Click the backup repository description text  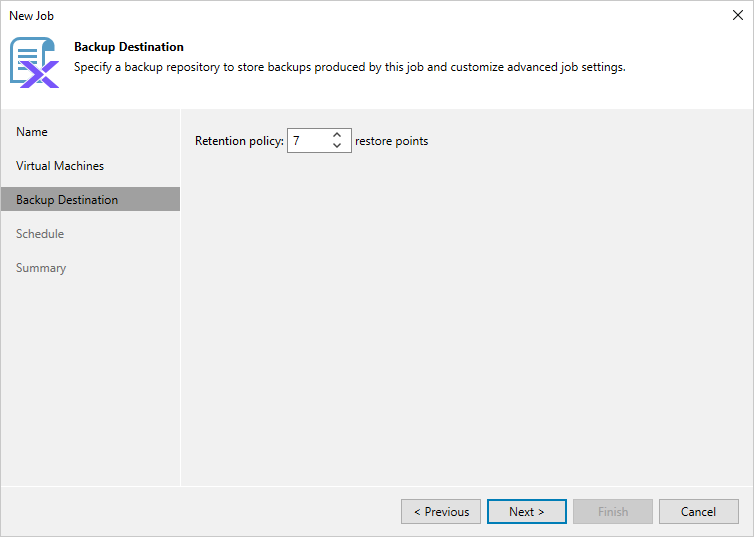point(350,67)
